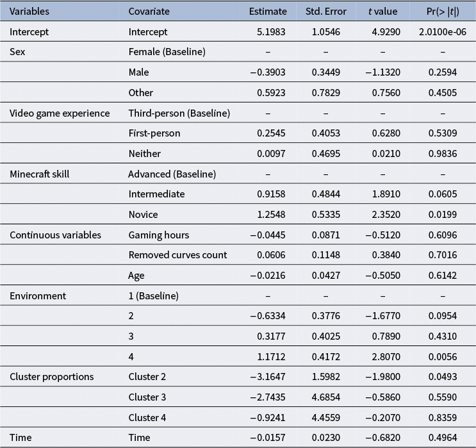Click the 'Sex' variable label
476x448 pixels.
[17, 52]
